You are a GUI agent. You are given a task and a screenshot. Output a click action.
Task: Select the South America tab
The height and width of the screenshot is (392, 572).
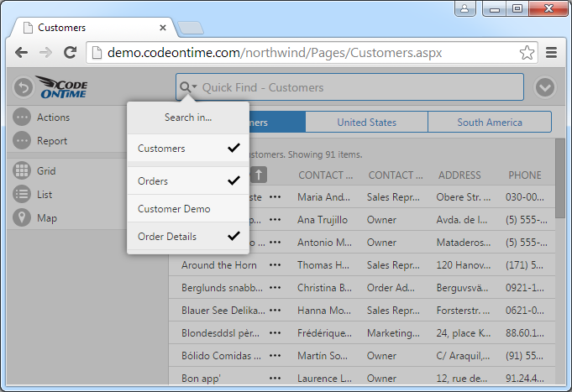pyautogui.click(x=489, y=123)
